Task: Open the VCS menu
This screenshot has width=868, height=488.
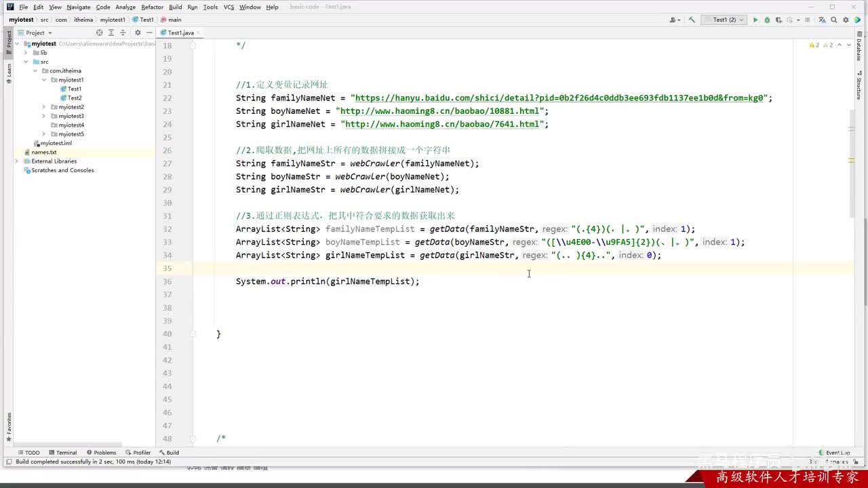Action: [229, 7]
